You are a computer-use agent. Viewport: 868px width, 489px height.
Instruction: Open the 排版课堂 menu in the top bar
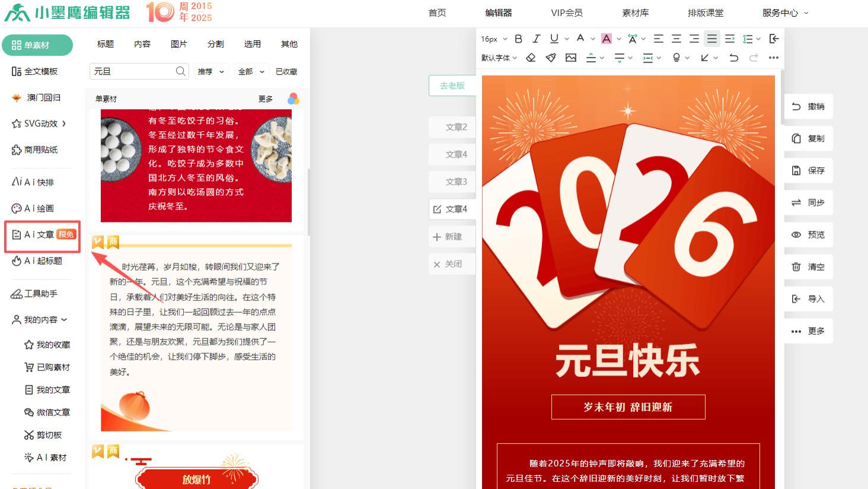(706, 12)
